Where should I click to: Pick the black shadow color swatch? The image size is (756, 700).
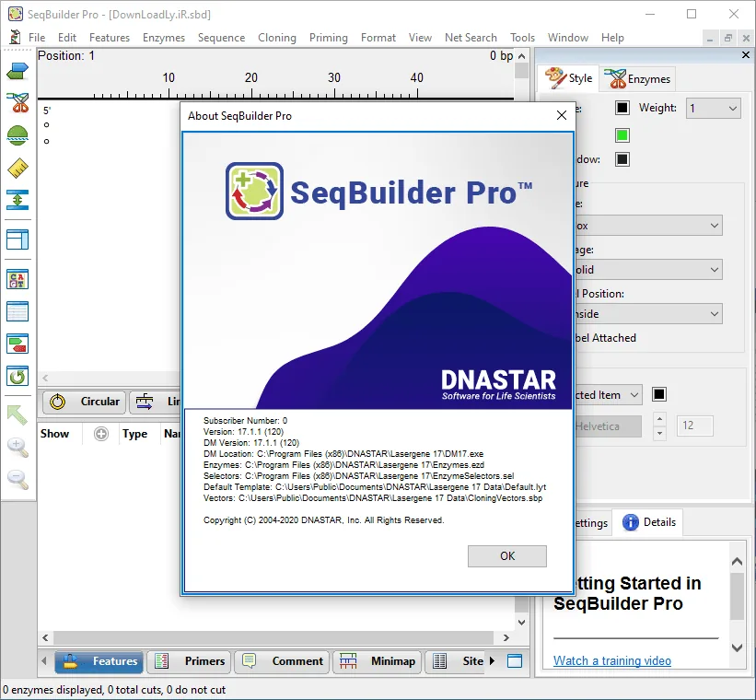(622, 159)
